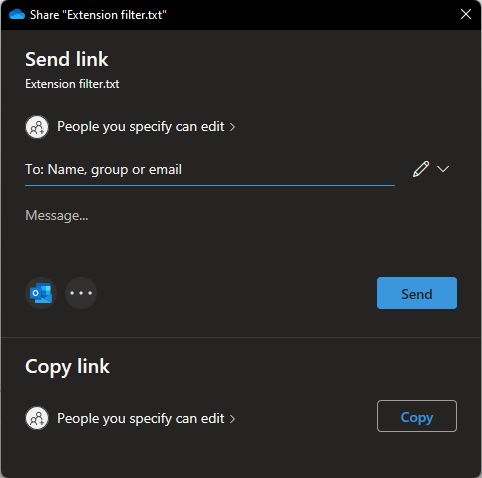Image resolution: width=482 pixels, height=478 pixels.
Task: Copy the share link with the Copy button
Action: pos(417,416)
